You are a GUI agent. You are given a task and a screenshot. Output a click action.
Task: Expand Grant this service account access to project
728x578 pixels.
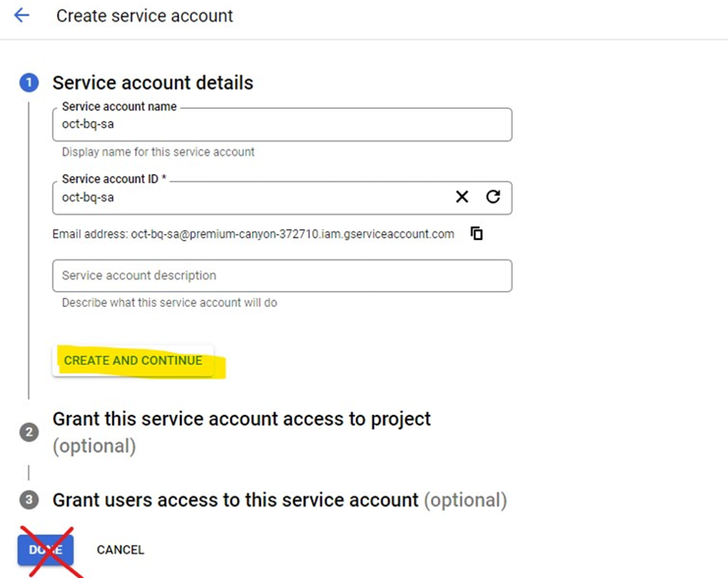241,418
